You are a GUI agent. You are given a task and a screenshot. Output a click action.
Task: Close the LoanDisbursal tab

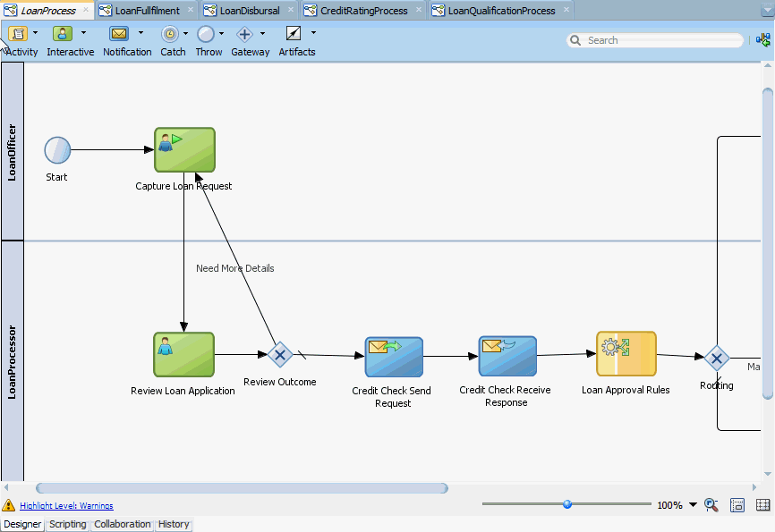(x=291, y=9)
